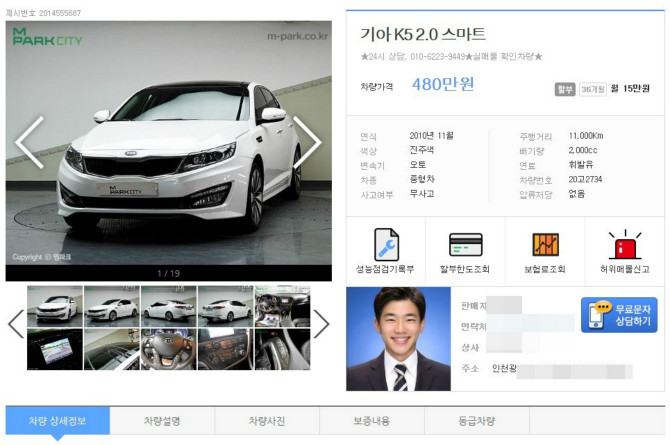Open the steering wheel thumbnail photo
670x445 pixels.
[x=168, y=349]
